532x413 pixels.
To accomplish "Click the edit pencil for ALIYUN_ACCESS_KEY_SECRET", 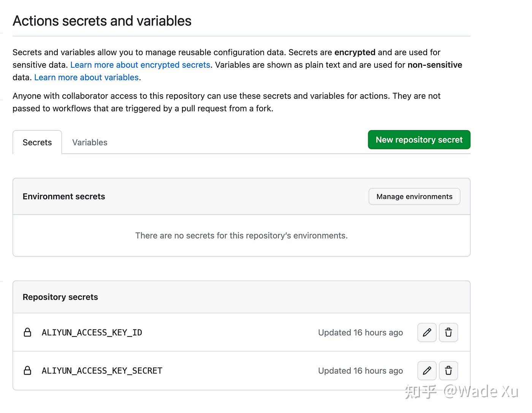I will 427,371.
